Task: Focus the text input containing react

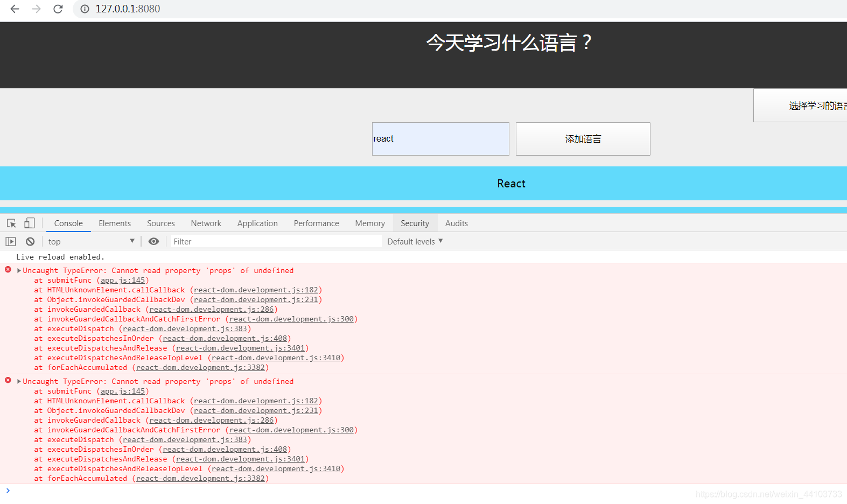Action: pyautogui.click(x=440, y=139)
